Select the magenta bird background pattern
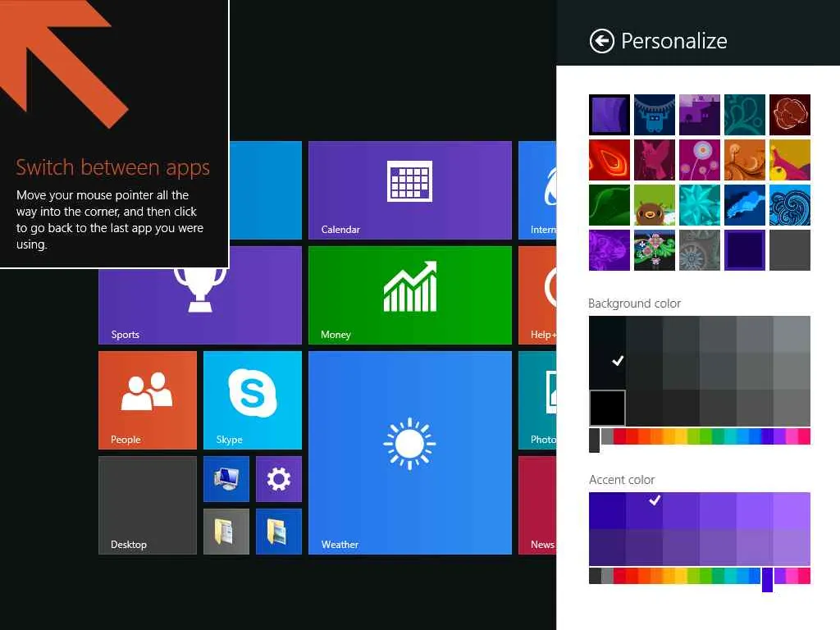 (654, 160)
